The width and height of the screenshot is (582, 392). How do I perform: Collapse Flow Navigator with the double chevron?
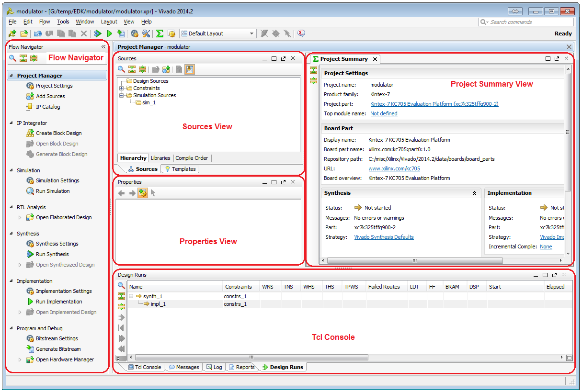click(x=103, y=47)
